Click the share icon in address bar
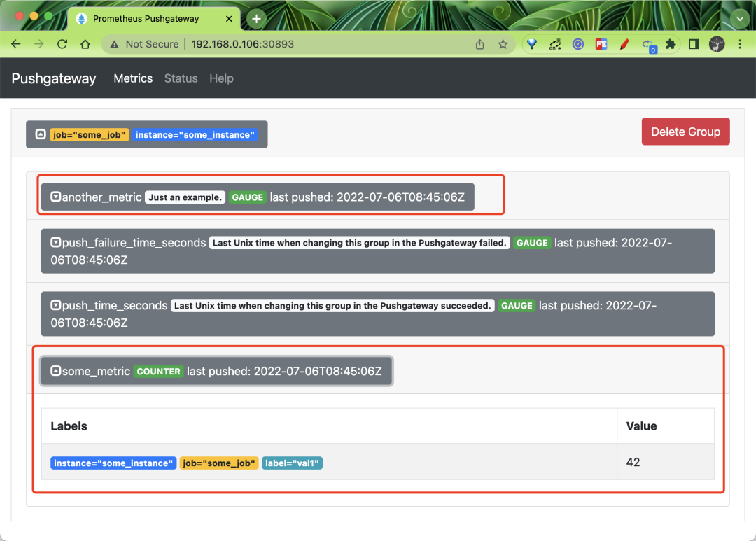Screen dimensions: 756x541 pyautogui.click(x=479, y=44)
